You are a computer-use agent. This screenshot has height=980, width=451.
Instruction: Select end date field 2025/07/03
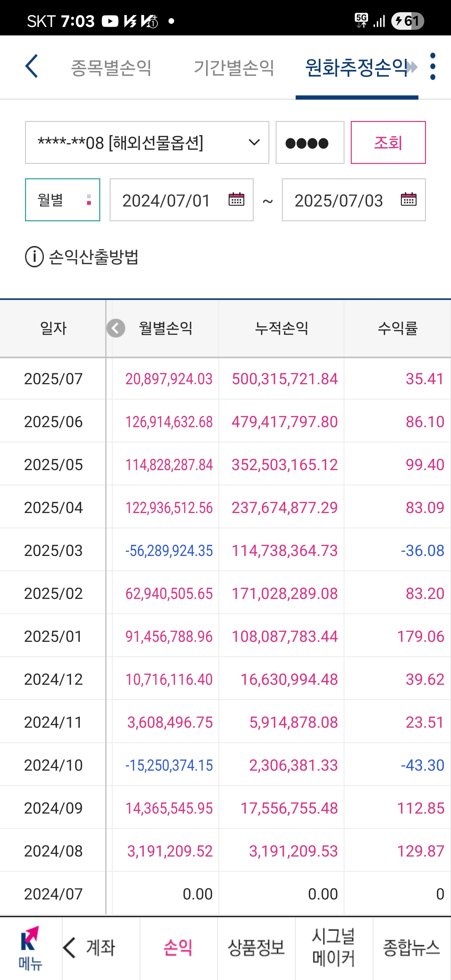click(x=354, y=200)
